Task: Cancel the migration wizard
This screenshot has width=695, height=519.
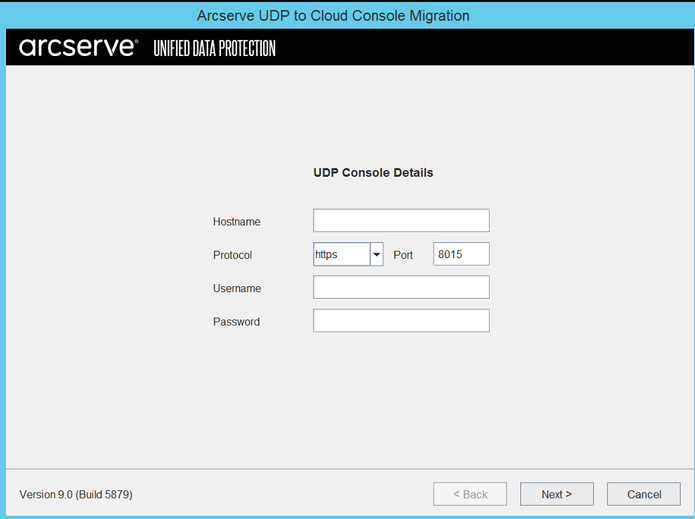Action: 644,494
